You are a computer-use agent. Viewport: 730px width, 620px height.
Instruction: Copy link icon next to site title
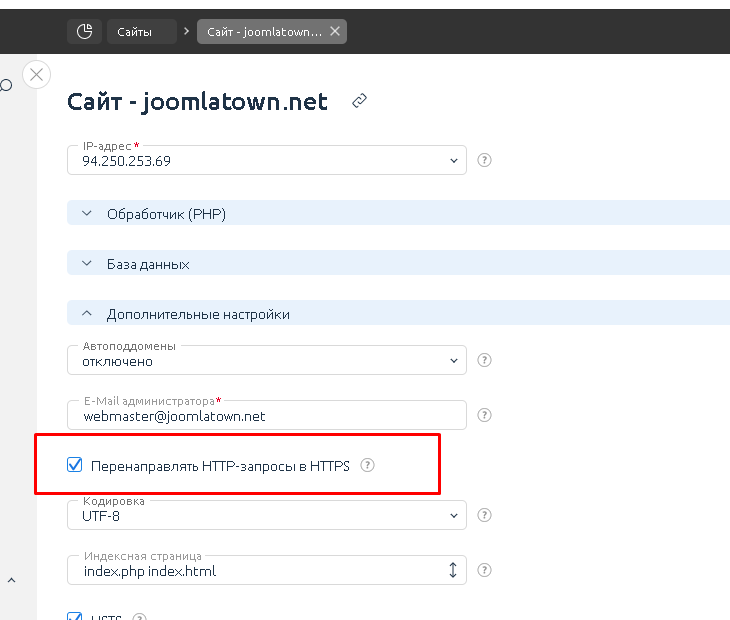pyautogui.click(x=359, y=101)
